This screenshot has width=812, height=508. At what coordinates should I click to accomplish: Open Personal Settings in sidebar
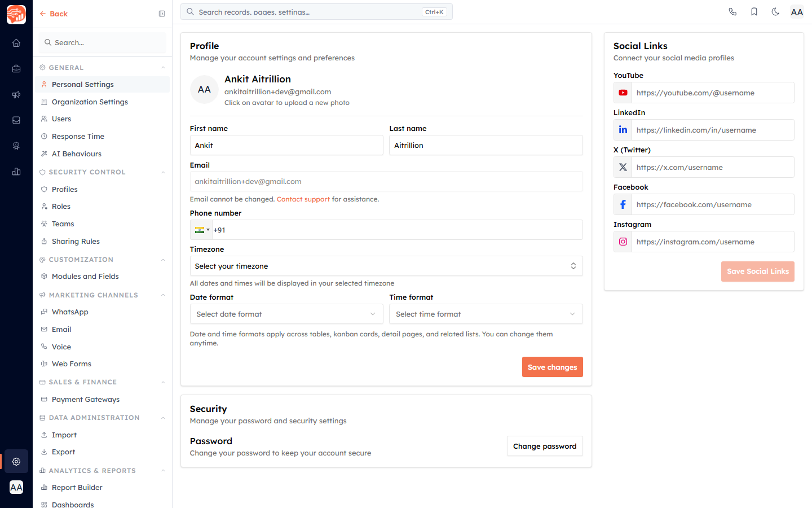[x=102, y=84]
